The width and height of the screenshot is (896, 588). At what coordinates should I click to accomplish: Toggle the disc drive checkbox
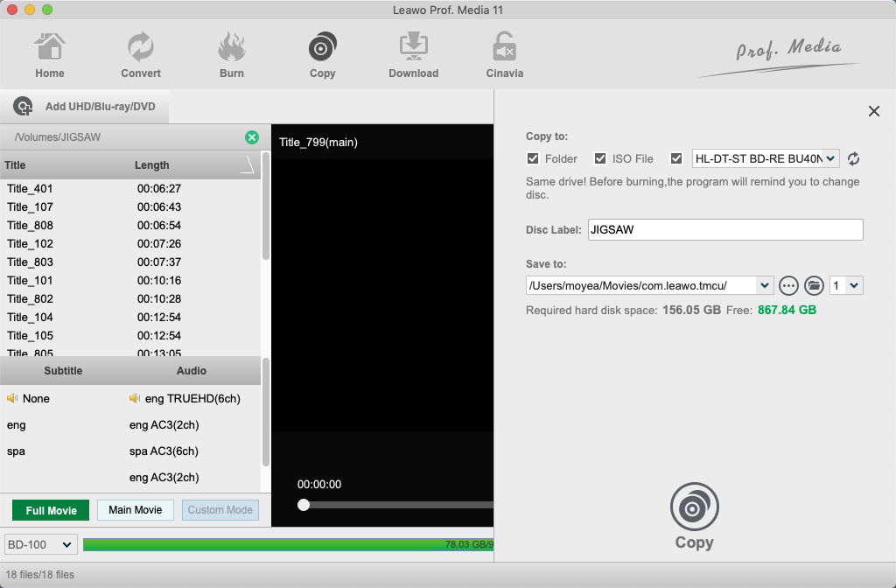pyautogui.click(x=676, y=158)
